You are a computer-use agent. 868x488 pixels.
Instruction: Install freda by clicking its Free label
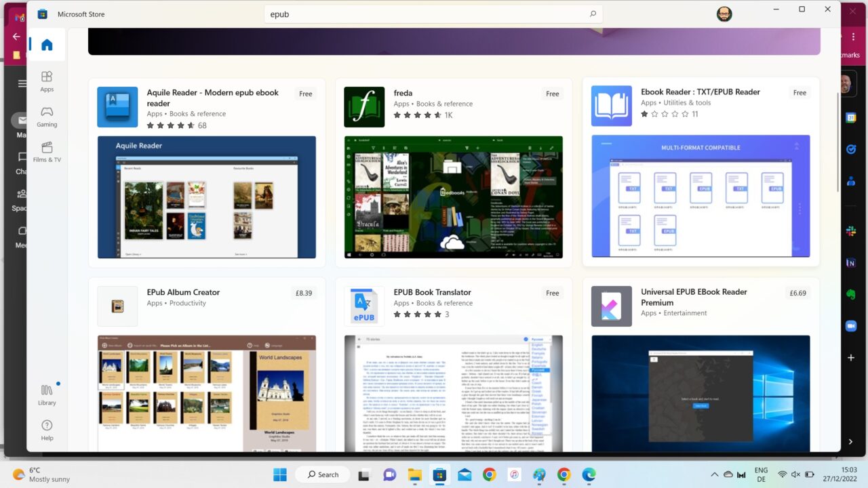(552, 94)
